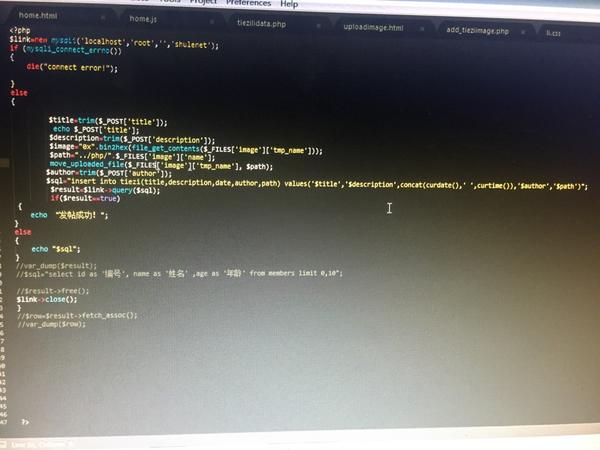Click the $author=trim($_POST['author']) line
Viewport: 600px width, 450px height.
pos(109,173)
